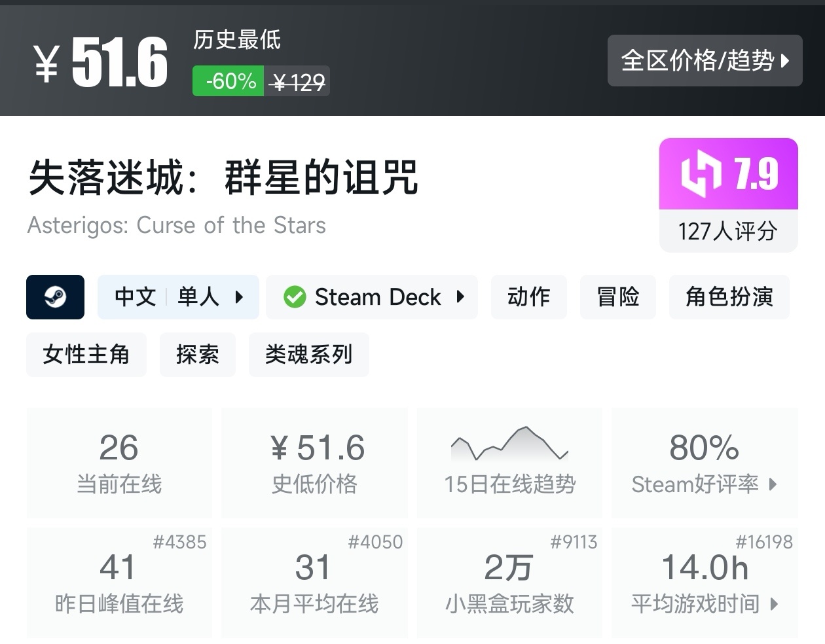Click the 昨日峰值在线 yesterday peak tile
Screen dimensions: 825x644
(119, 582)
